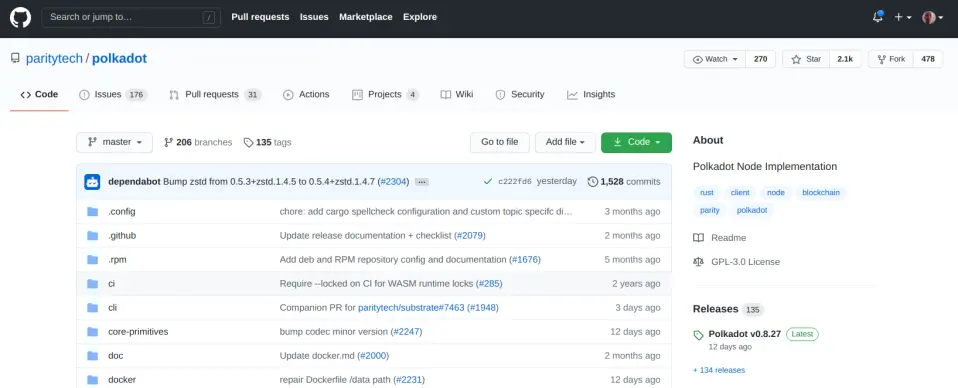This screenshot has height=388, width=958.
Task: Open the user avatar menu
Action: click(x=932, y=17)
